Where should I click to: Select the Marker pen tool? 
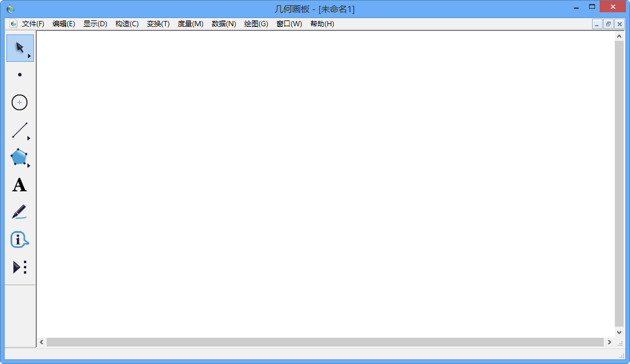click(x=19, y=212)
